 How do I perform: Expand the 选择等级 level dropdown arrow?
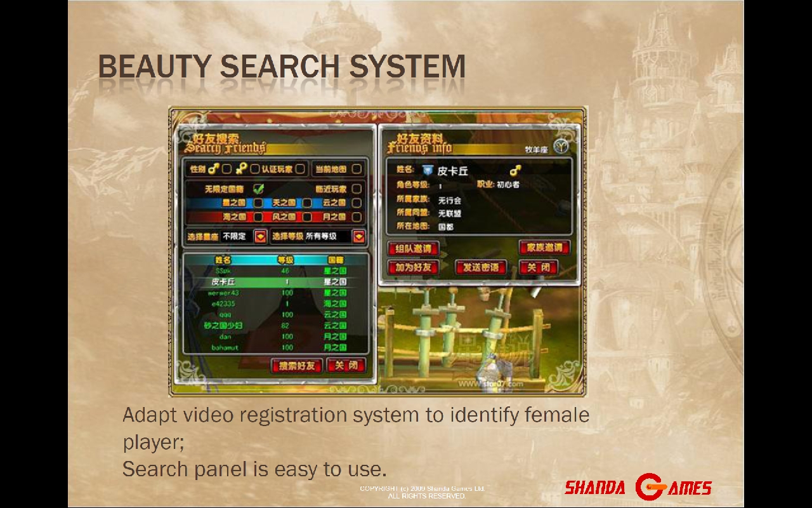(x=359, y=236)
